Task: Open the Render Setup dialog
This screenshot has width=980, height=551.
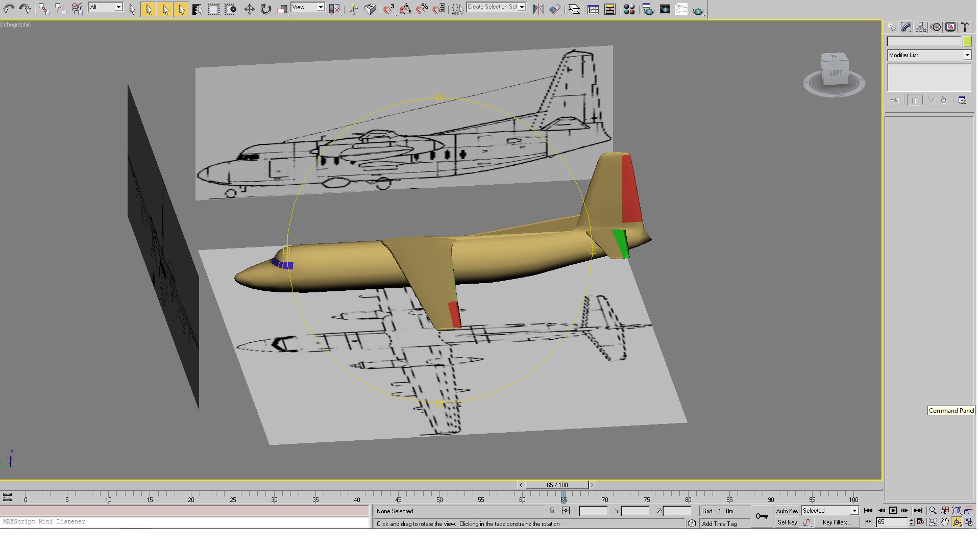Action: (x=648, y=9)
